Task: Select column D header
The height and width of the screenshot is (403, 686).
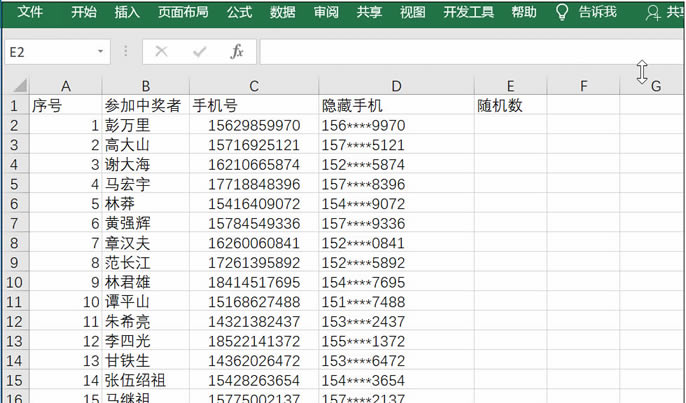Action: pyautogui.click(x=396, y=86)
